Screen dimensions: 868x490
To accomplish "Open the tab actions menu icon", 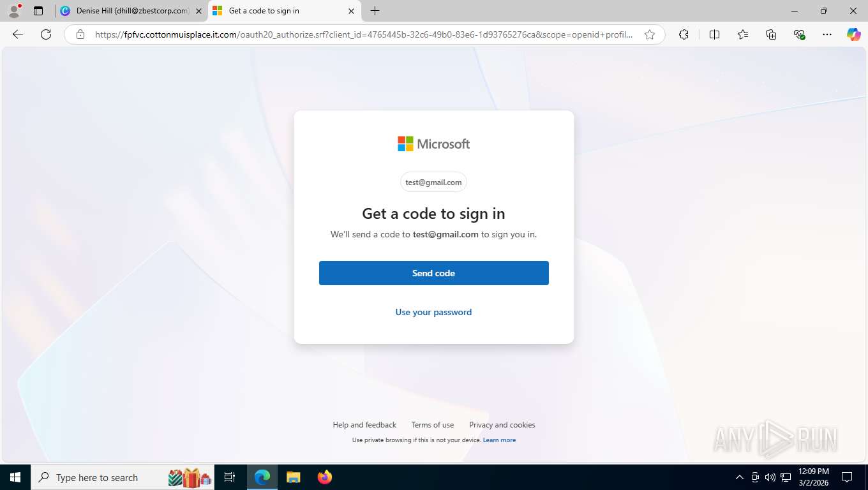I will [x=38, y=11].
